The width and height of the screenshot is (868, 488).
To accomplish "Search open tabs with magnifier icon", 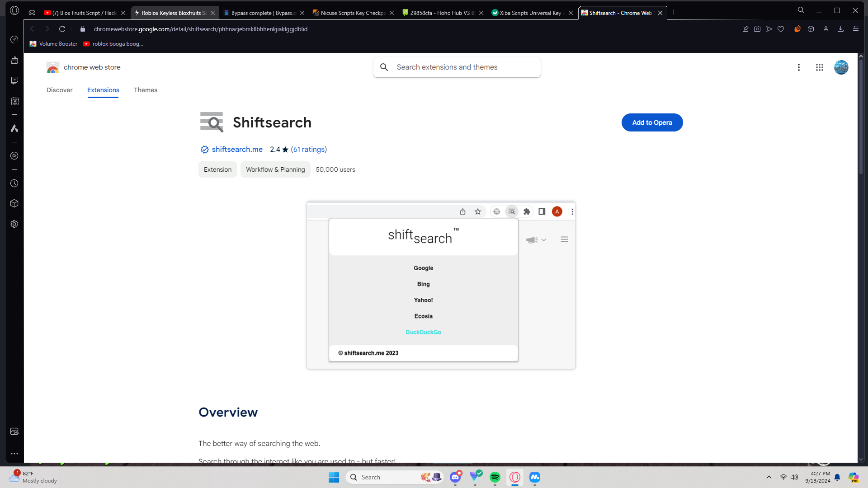I will pyautogui.click(x=801, y=10).
